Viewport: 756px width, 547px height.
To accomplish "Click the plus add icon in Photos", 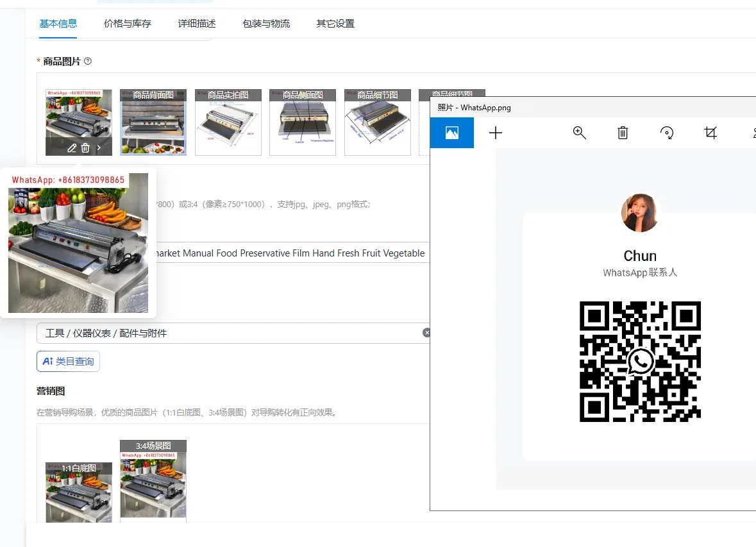I will 496,133.
